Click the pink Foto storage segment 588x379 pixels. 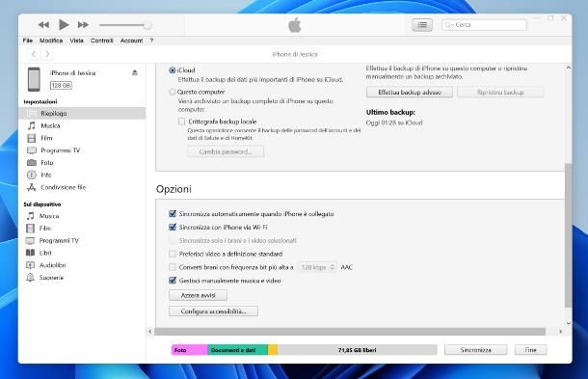tap(189, 350)
